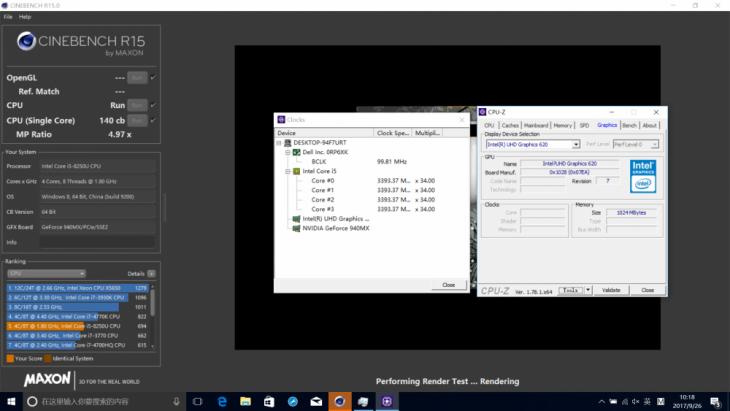Image resolution: width=730 pixels, height=411 pixels.
Task: Open the Perf Level dropdown in CPU-Z
Action: pyautogui.click(x=635, y=145)
